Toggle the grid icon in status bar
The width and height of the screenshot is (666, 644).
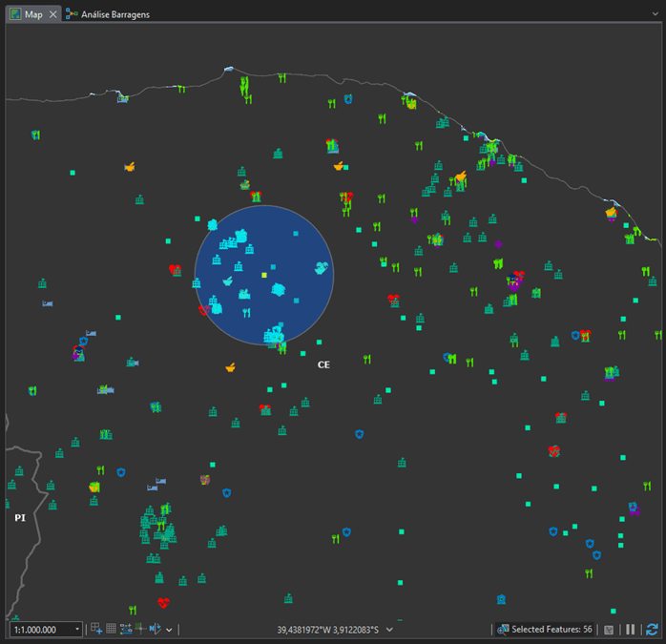[x=111, y=630]
